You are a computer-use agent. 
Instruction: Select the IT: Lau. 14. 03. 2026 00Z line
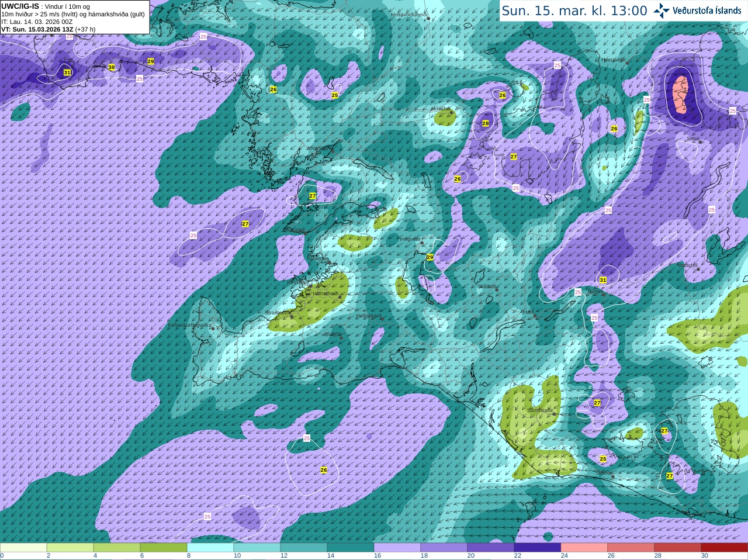tap(37, 22)
